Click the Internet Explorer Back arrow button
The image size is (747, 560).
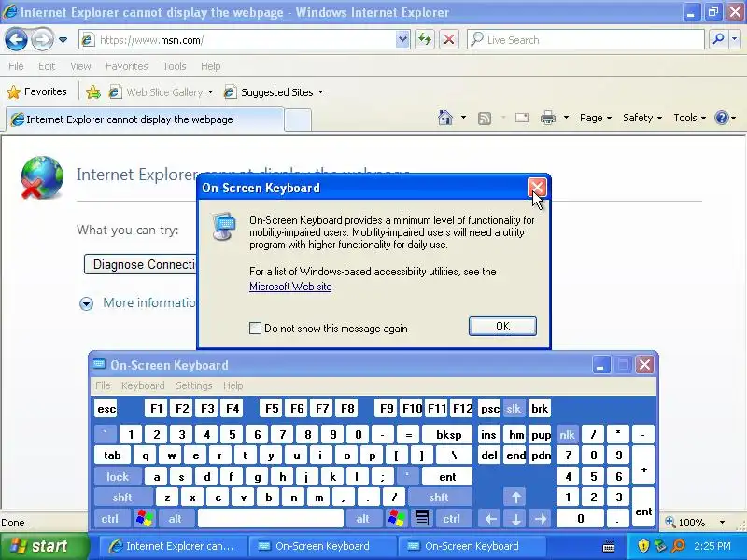tap(16, 39)
